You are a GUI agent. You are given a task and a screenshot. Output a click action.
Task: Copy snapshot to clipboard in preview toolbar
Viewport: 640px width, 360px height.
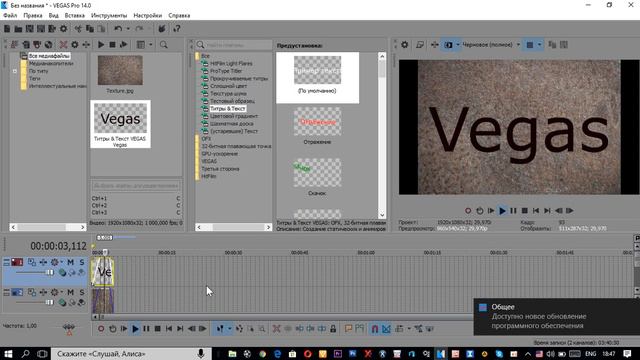552,44
